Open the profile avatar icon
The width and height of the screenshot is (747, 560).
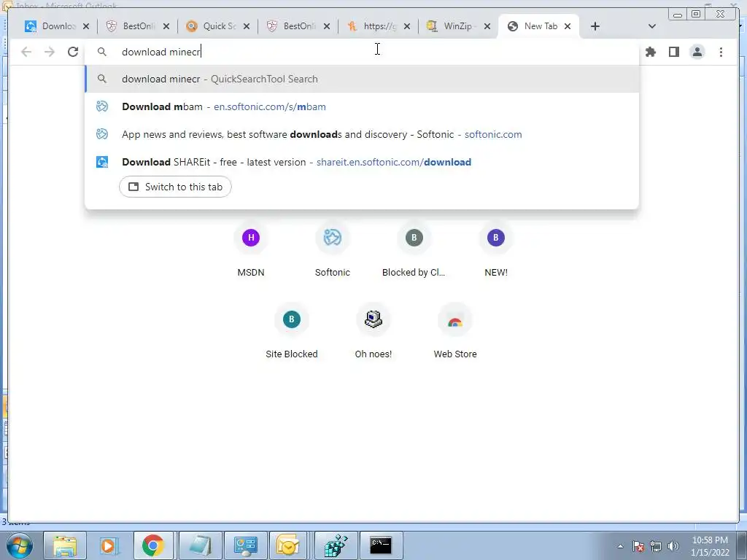[697, 52]
